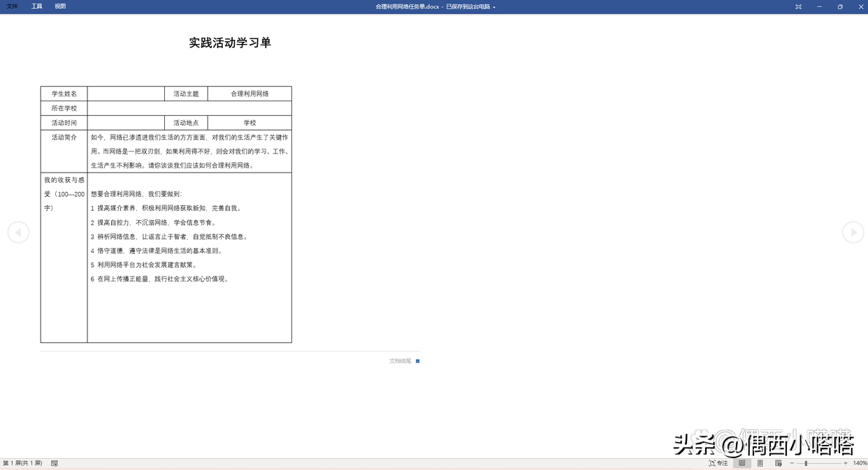Click the 文档结尾 label
This screenshot has height=470, width=868.
click(400, 361)
